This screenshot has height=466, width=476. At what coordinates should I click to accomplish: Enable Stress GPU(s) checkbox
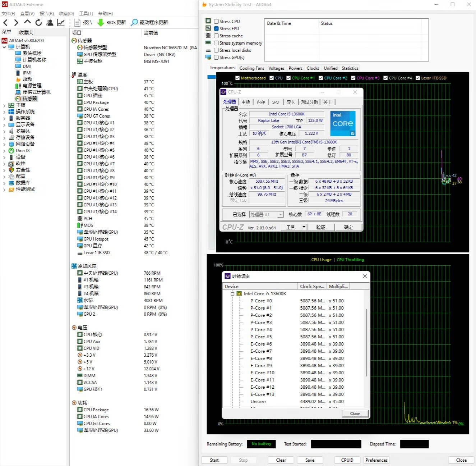pos(216,58)
